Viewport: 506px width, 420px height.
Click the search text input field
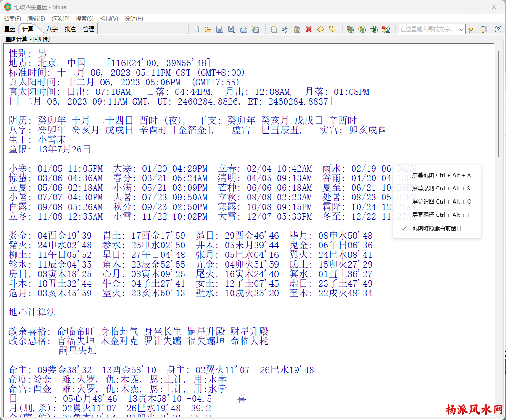click(428, 29)
